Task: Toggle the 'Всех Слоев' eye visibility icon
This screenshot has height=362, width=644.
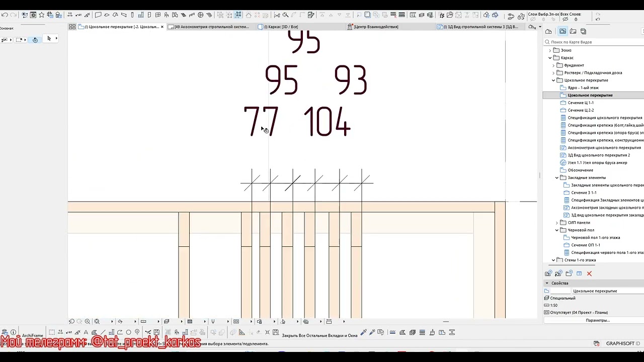Action: [566, 19]
